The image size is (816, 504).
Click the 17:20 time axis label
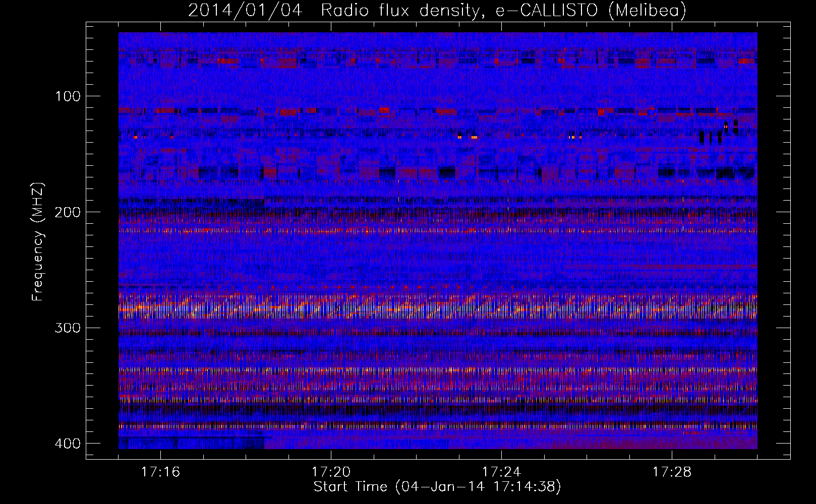331,472
